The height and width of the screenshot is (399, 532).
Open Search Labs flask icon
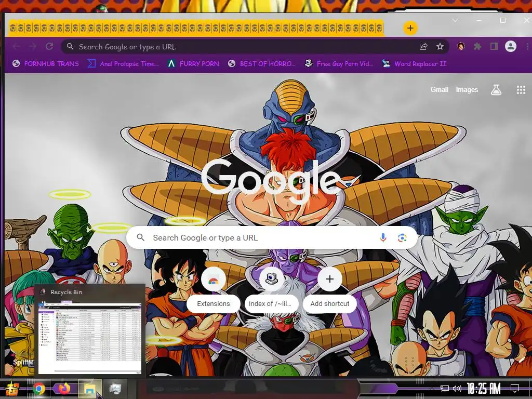point(496,90)
